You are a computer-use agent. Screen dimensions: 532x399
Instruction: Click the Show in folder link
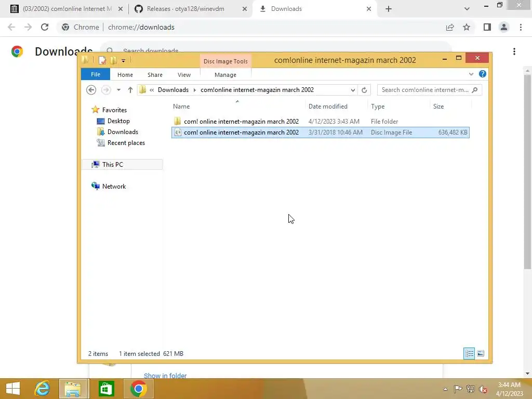point(165,375)
